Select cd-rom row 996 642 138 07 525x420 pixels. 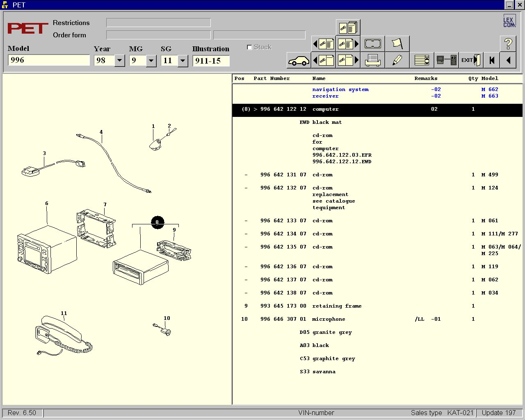pyautogui.click(x=377, y=293)
